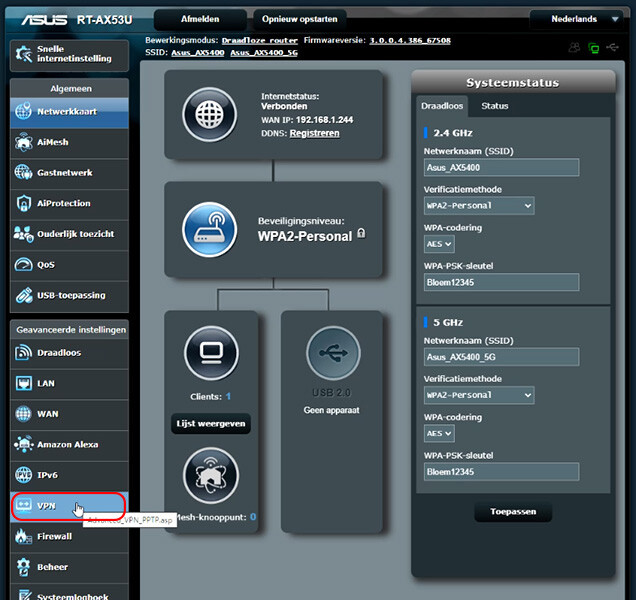
Task: Click the firmware version 3.0.0.4.386_67508 link
Action: (410, 41)
